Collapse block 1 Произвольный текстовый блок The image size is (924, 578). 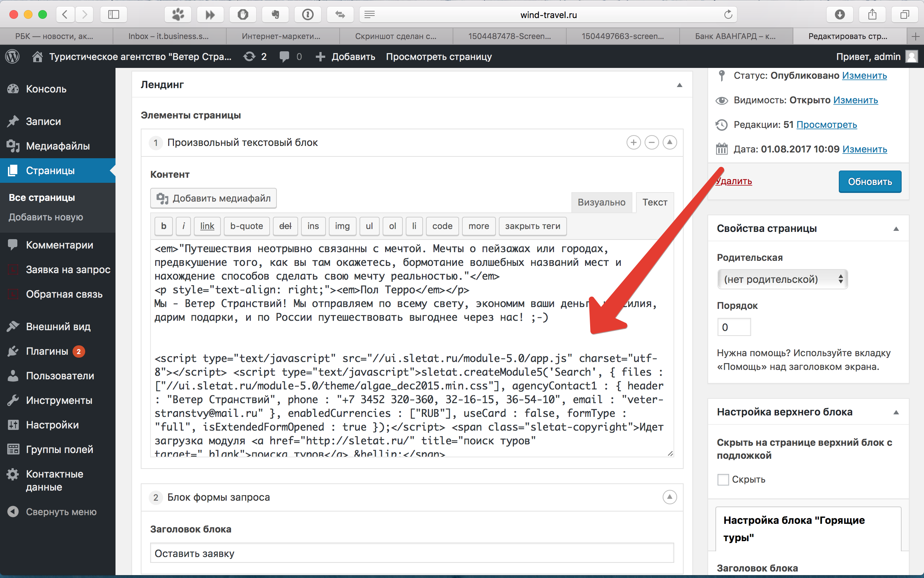[669, 143]
